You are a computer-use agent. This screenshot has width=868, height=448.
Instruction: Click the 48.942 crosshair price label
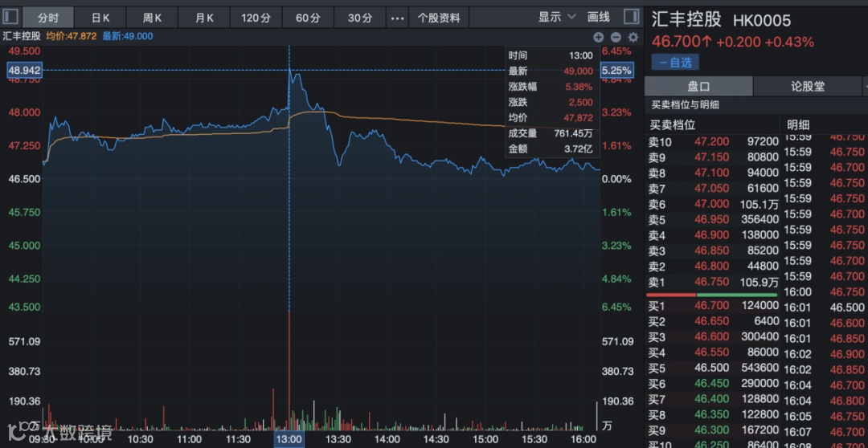click(x=24, y=70)
